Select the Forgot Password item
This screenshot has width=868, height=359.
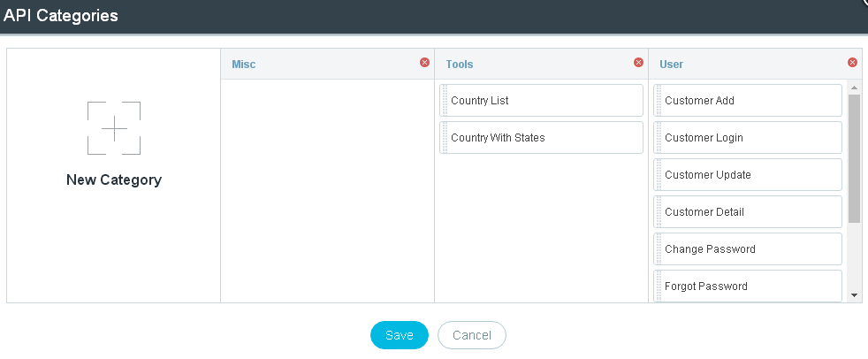pos(748,286)
